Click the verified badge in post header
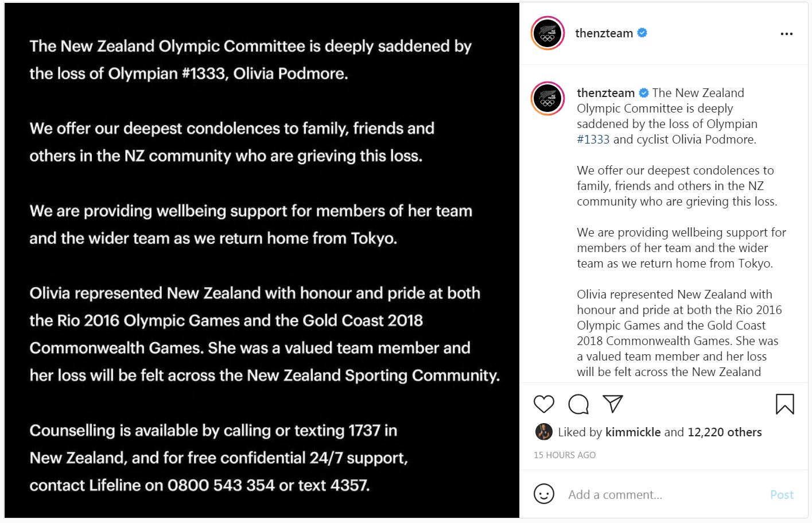This screenshot has height=523, width=812. 643,33
